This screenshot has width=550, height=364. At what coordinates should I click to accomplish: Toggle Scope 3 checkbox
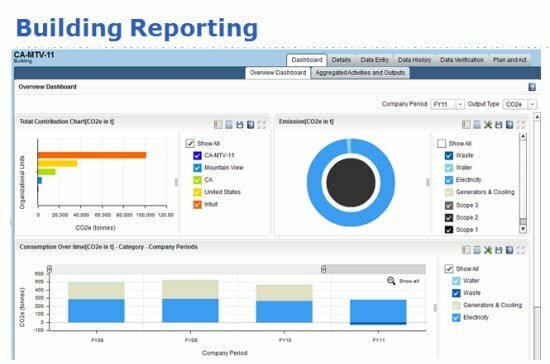tap(449, 205)
